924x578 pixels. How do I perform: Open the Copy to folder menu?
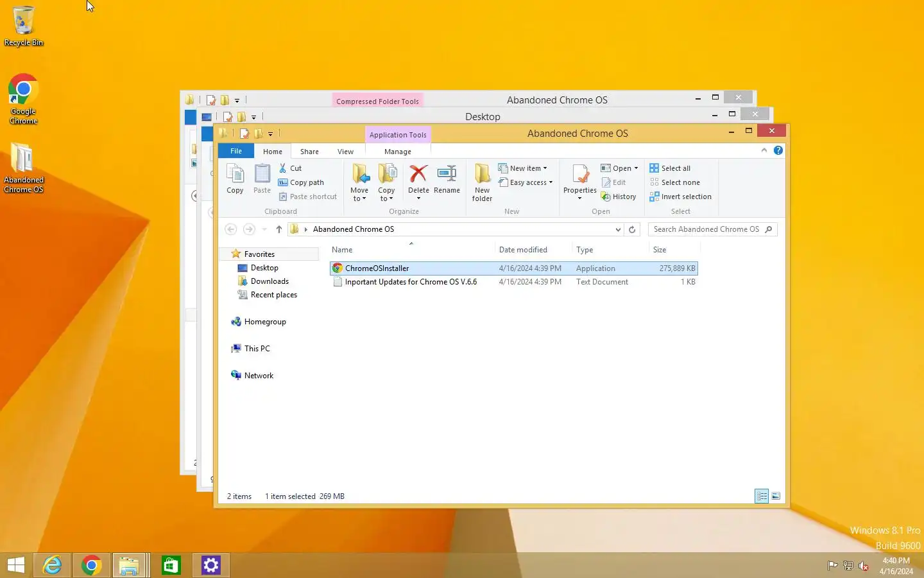(x=386, y=182)
